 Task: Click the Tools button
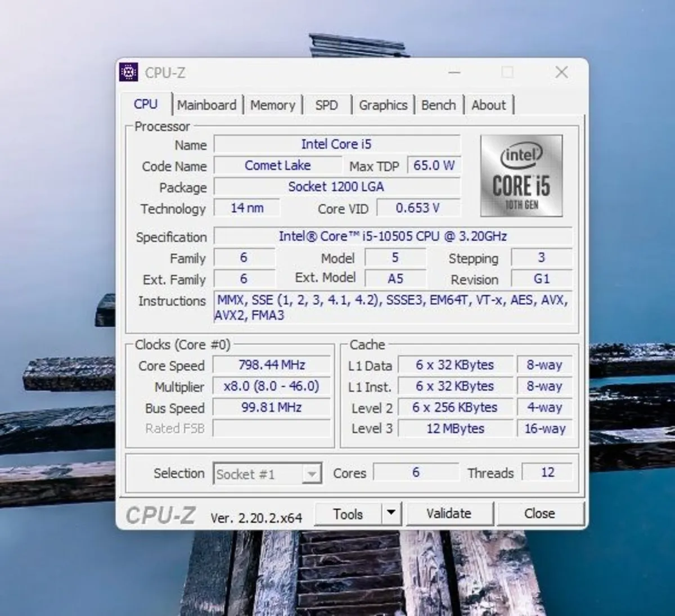coord(348,514)
